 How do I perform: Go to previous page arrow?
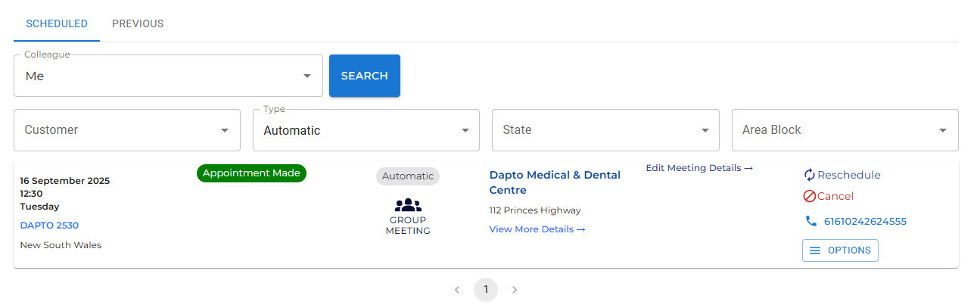pos(456,289)
